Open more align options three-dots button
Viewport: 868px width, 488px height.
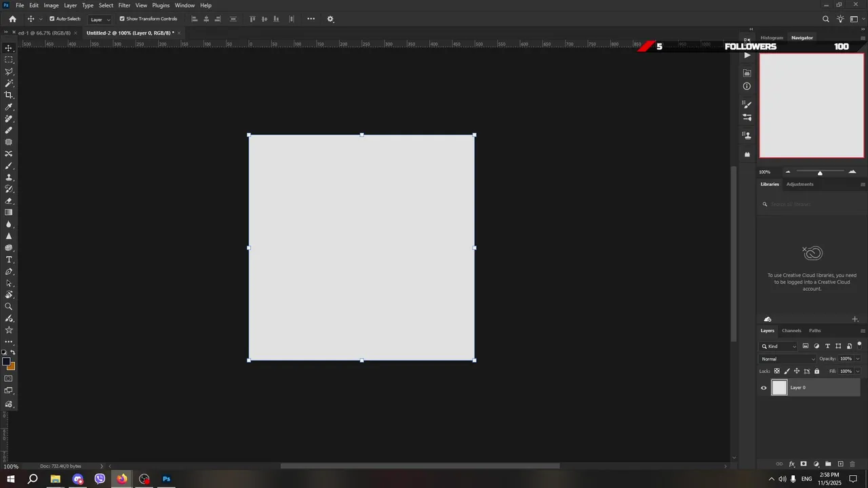(311, 19)
